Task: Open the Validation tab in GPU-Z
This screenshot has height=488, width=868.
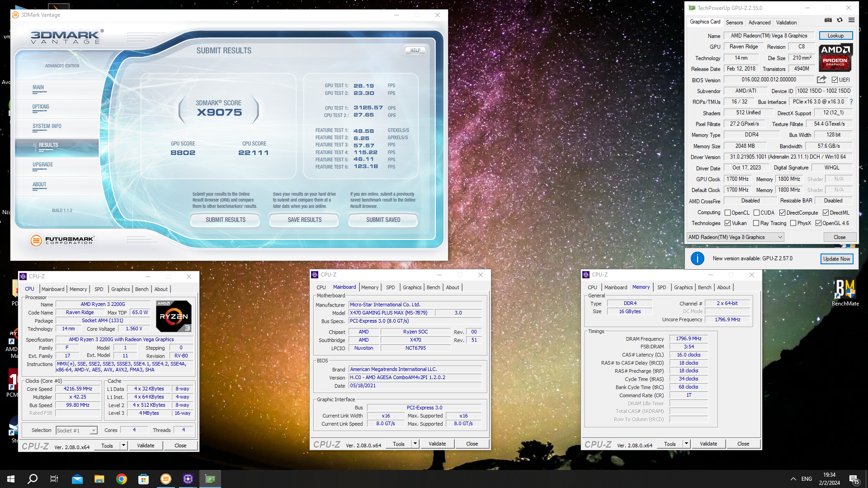Action: [x=786, y=22]
